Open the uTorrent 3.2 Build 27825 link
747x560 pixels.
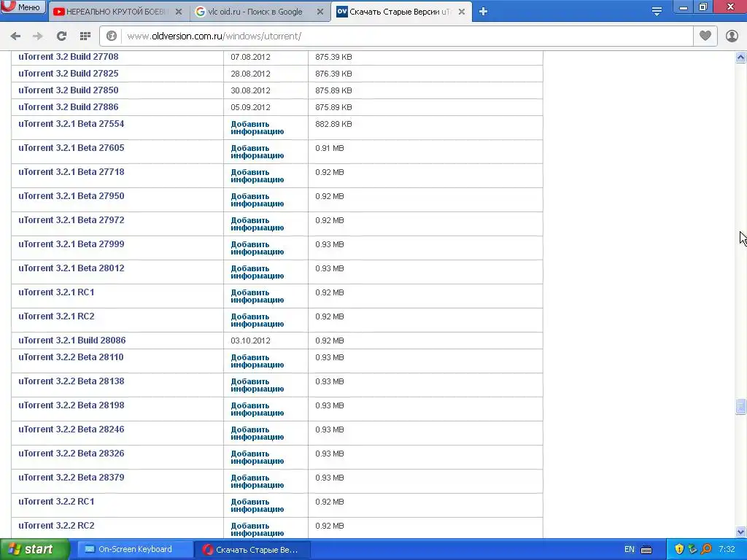click(68, 74)
